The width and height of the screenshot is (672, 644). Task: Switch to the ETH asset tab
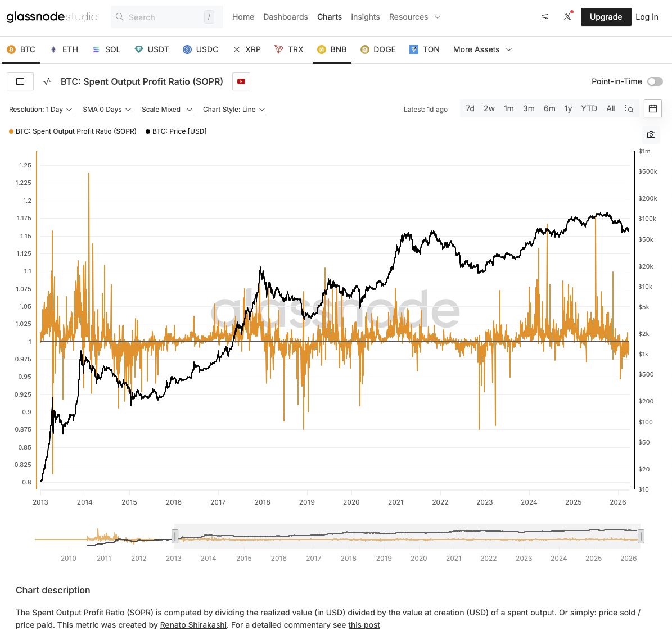pyautogui.click(x=64, y=49)
